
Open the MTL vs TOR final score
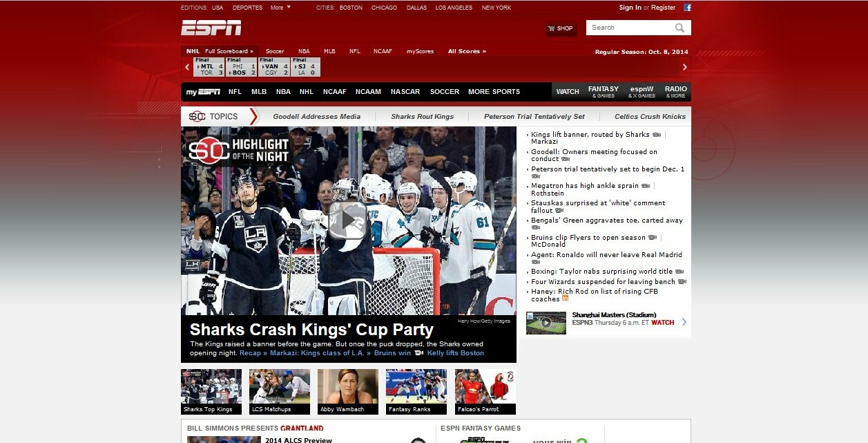[x=209, y=67]
